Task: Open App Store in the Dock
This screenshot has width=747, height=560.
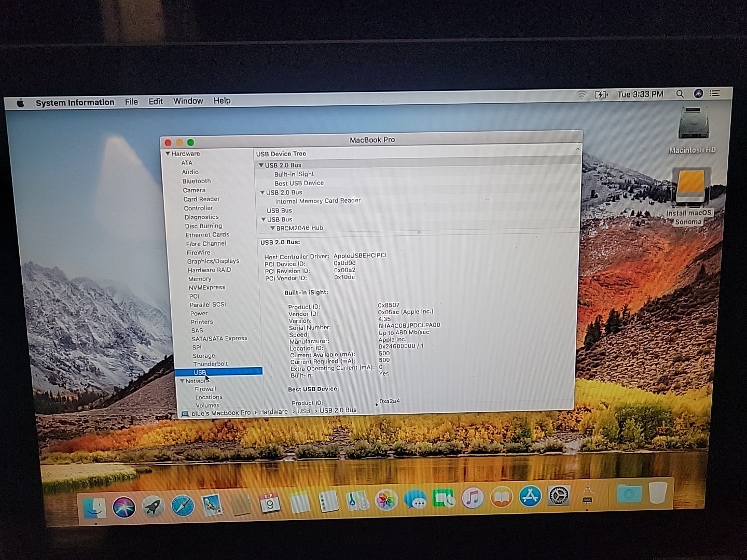Action: click(x=530, y=496)
